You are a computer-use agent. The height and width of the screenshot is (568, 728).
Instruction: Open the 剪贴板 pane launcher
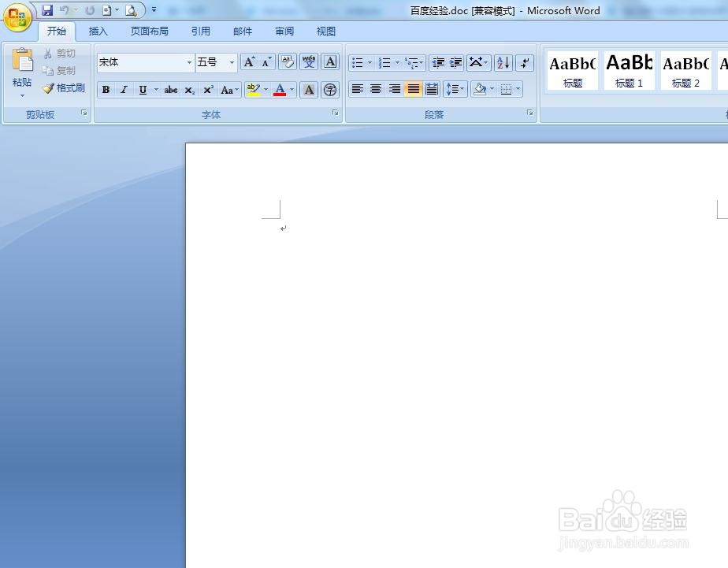point(84,113)
